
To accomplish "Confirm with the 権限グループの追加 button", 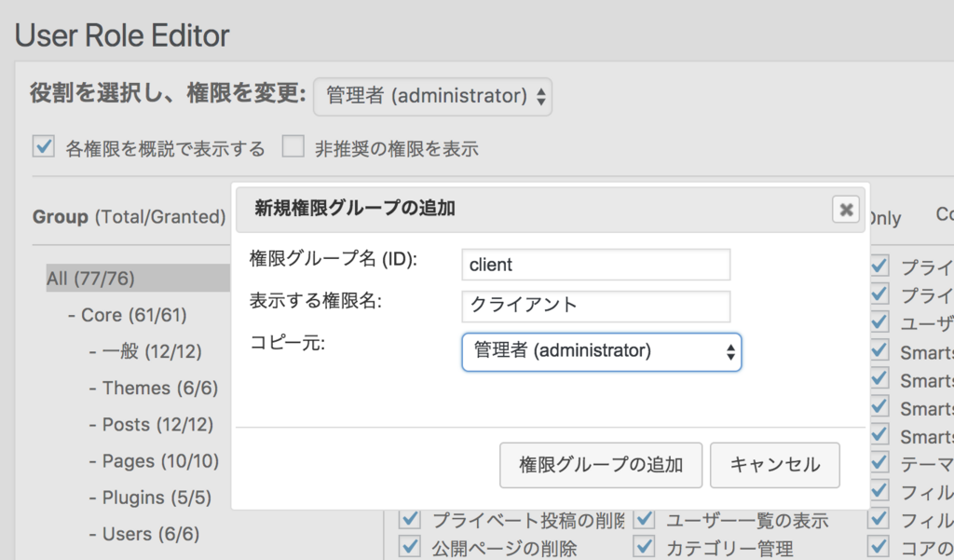I will [x=601, y=465].
